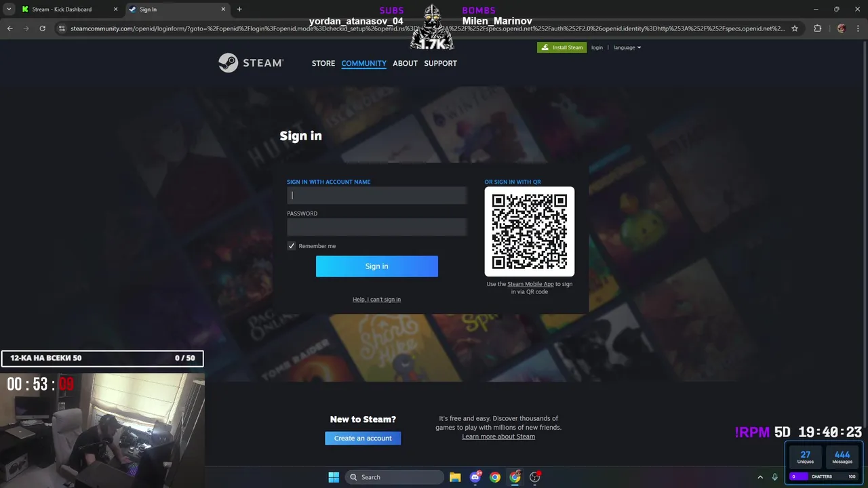This screenshot has height=488, width=868.
Task: Go back to the previous page
Action: pyautogui.click(x=9, y=28)
